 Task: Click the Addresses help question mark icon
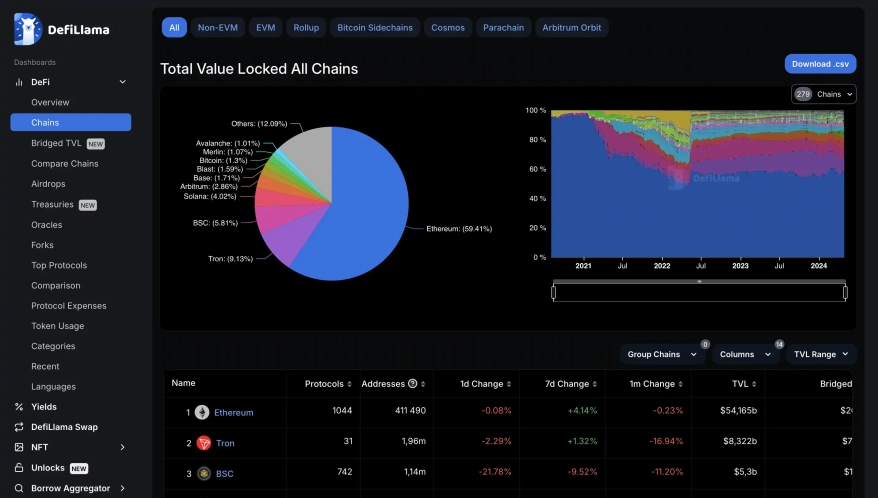tap(413, 384)
